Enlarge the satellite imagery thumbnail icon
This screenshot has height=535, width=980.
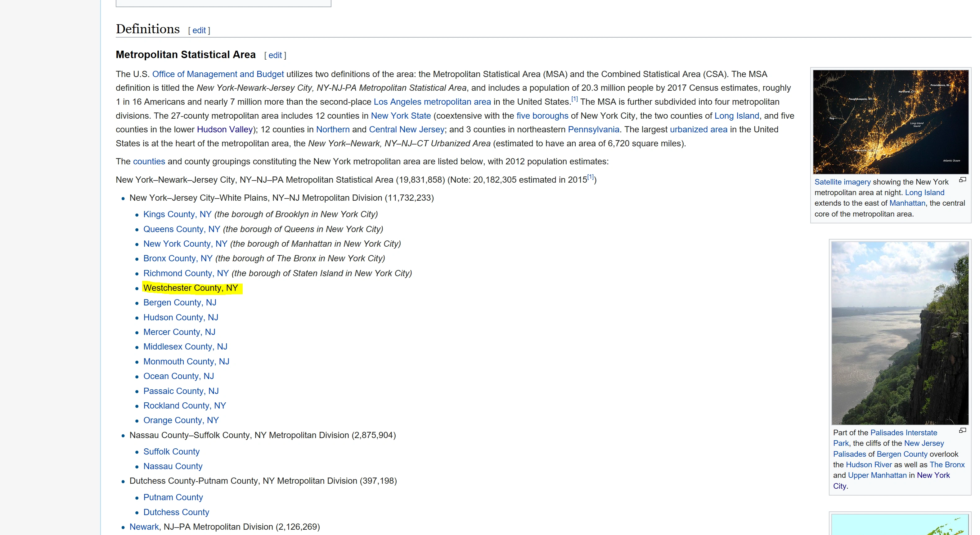pos(963,180)
